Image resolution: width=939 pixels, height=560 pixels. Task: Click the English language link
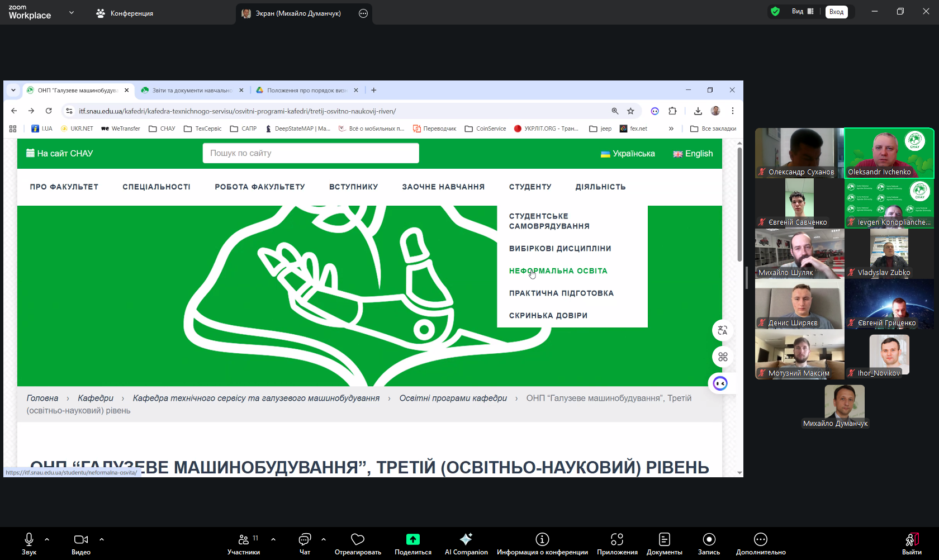click(x=693, y=154)
